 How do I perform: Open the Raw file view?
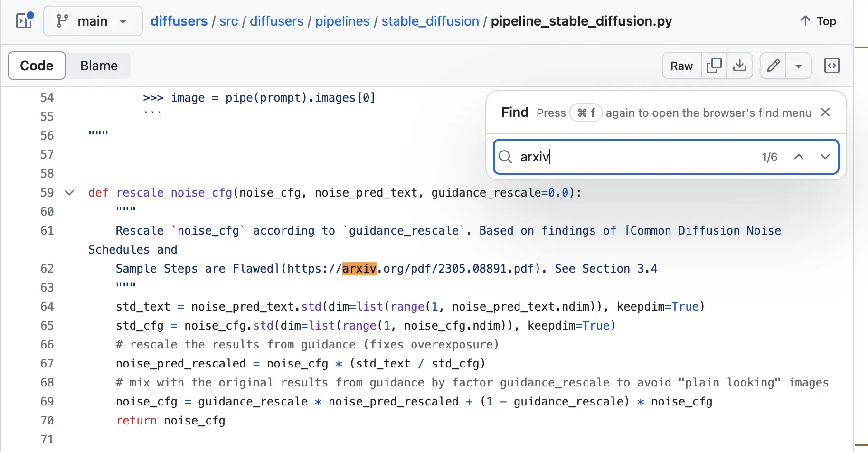[681, 66]
